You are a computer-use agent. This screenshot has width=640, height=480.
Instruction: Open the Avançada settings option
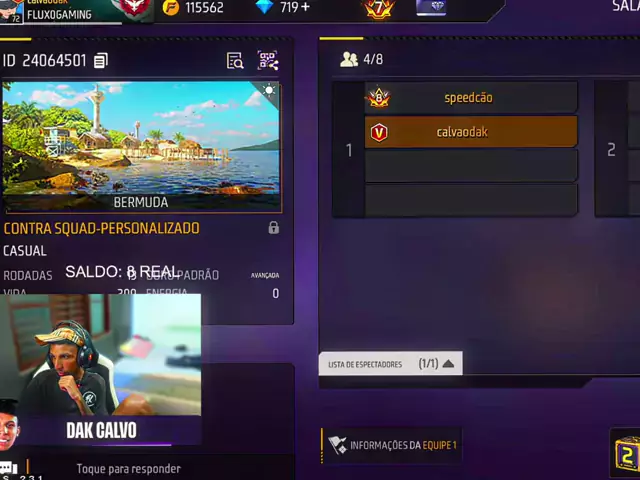point(265,276)
